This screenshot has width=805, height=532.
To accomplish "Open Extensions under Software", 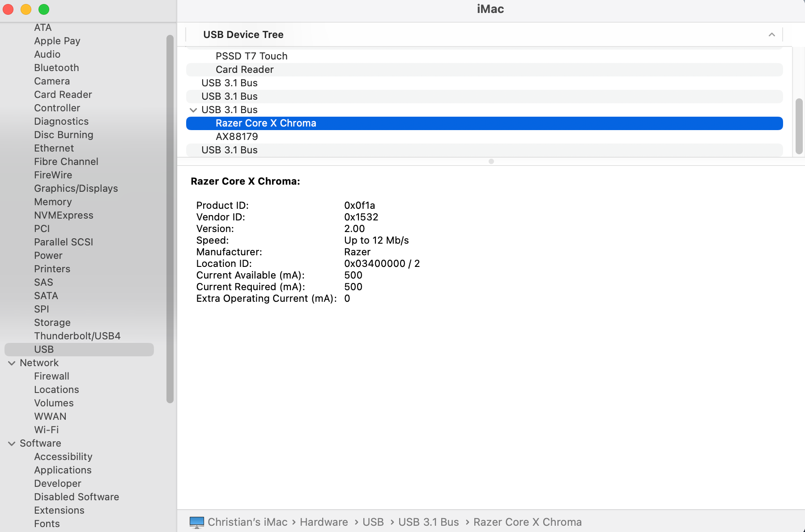I will [x=59, y=511].
